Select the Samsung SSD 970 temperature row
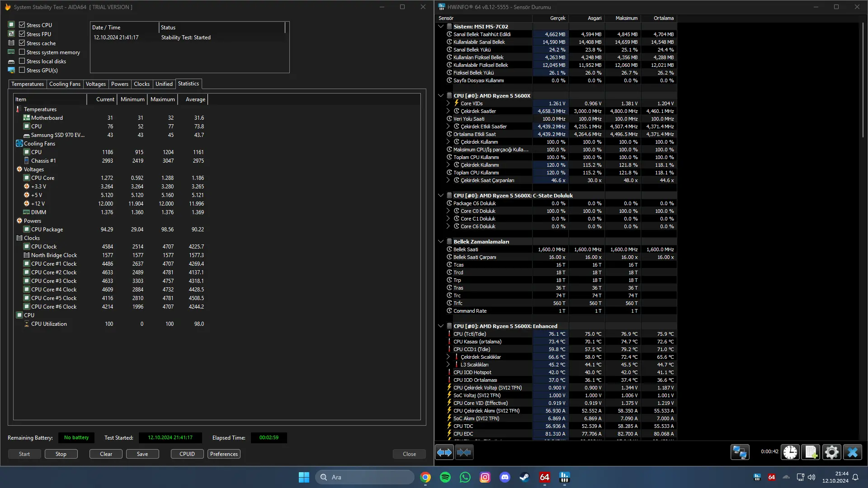 [x=110, y=135]
